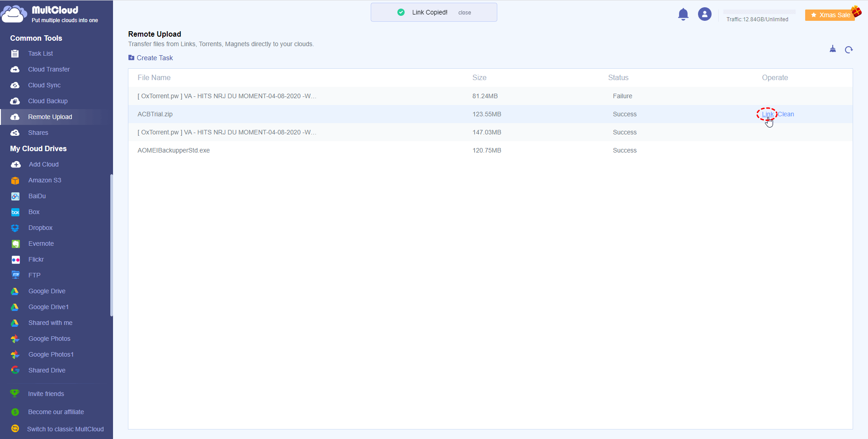
Task: Open the Shares section
Action: (x=38, y=133)
